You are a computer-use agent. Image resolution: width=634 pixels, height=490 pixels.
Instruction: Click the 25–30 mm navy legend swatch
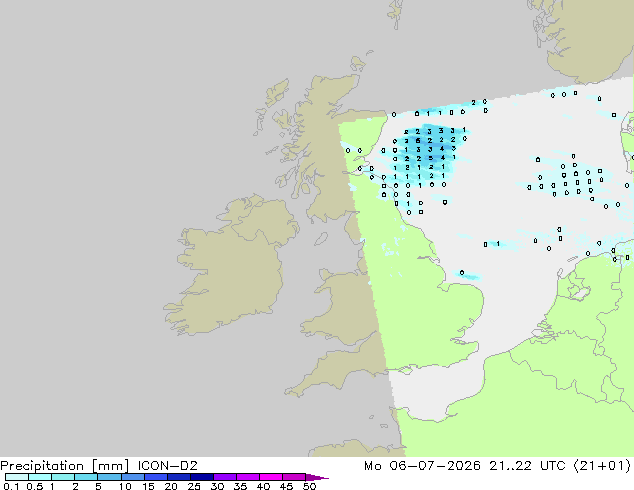(x=201, y=477)
